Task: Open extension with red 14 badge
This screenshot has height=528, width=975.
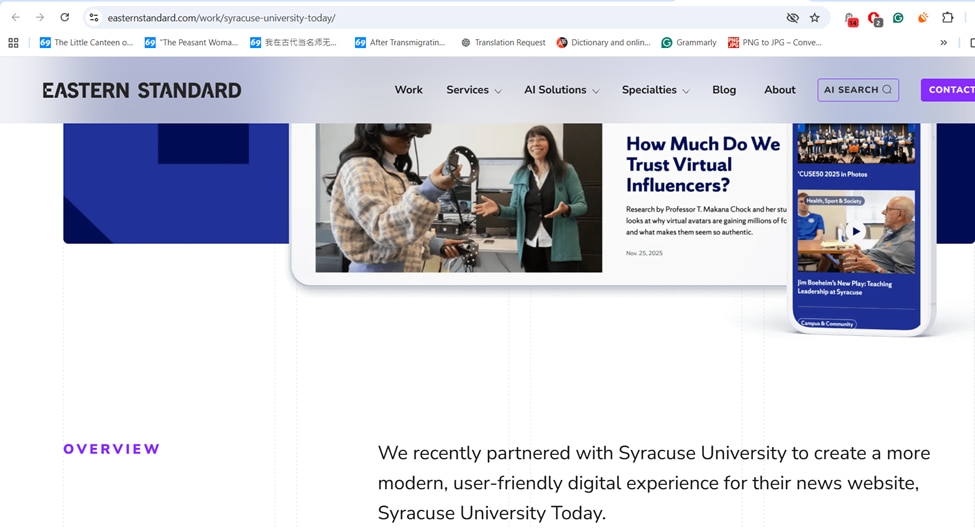Action: [x=851, y=19]
